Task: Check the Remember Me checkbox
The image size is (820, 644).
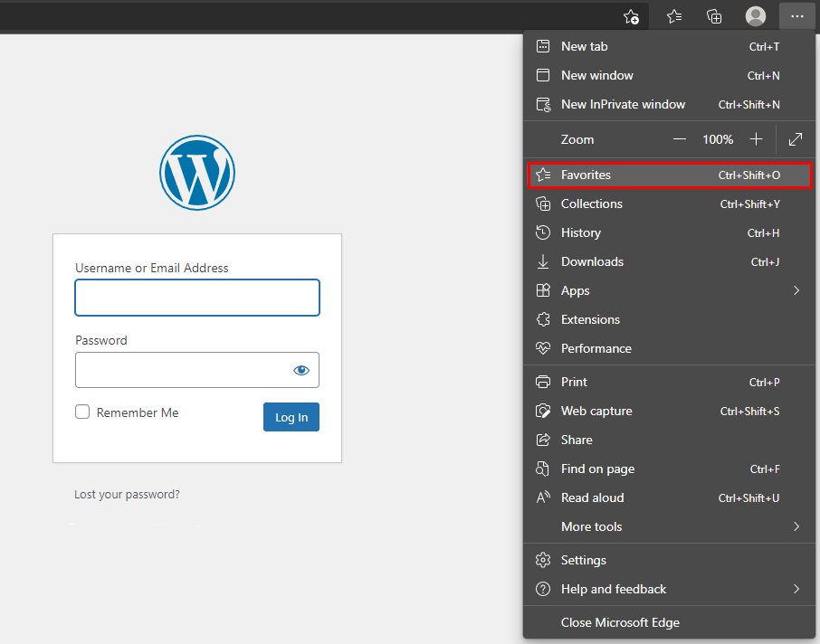Action: pos(82,412)
